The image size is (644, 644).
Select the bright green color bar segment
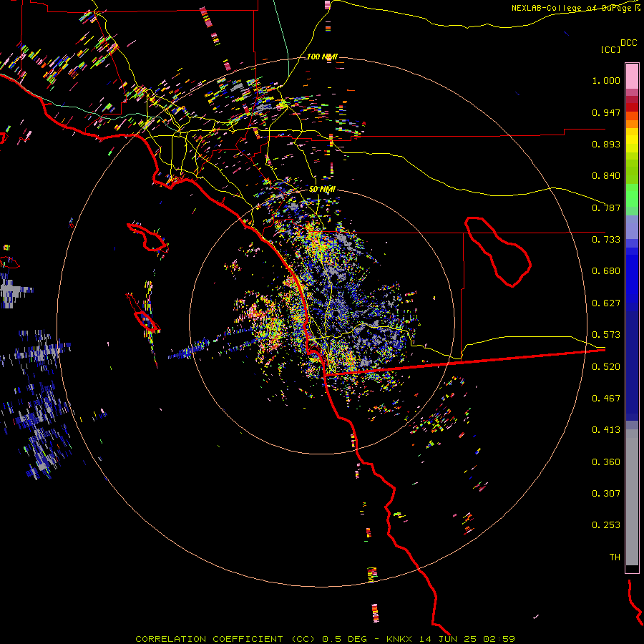(632, 195)
